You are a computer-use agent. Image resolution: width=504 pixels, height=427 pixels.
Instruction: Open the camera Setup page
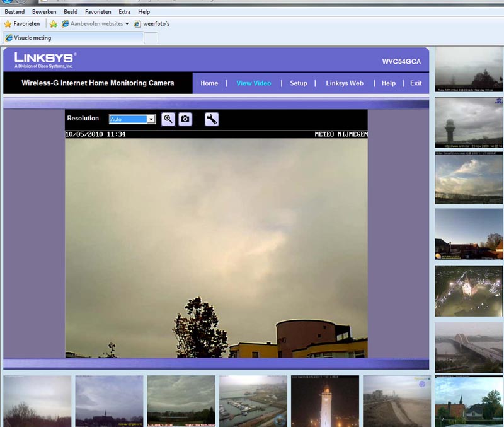(x=298, y=83)
